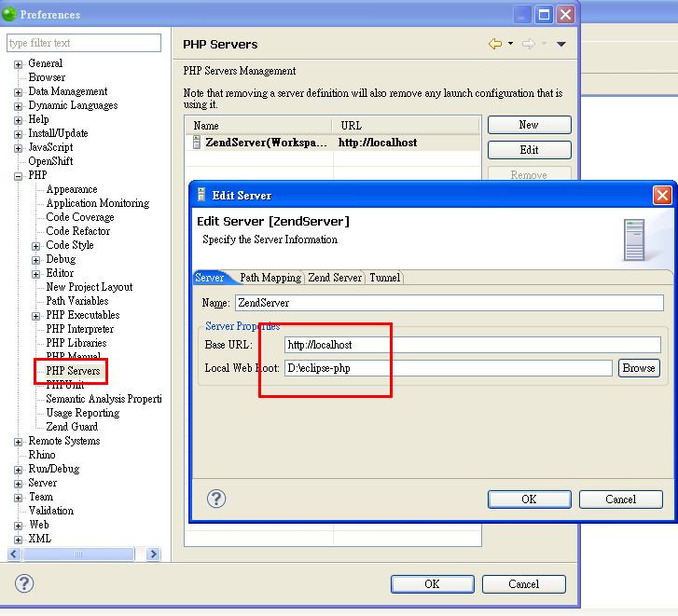Close the Edit Server dialog
Image resolution: width=678 pixels, height=616 pixels.
[662, 195]
